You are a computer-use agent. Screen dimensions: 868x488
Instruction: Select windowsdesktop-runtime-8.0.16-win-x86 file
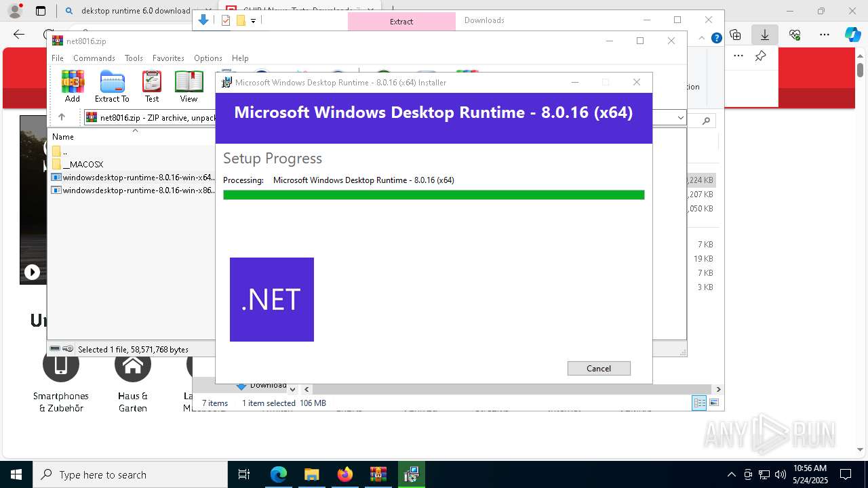133,190
